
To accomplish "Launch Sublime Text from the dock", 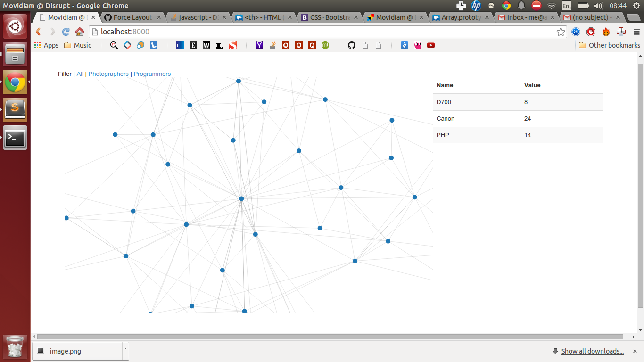I will coord(15,110).
